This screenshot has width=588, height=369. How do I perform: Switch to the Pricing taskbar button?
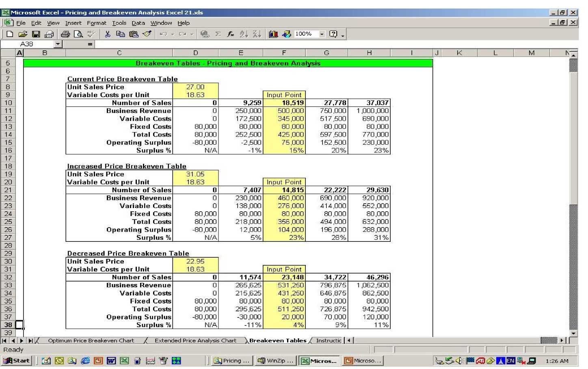point(232,361)
